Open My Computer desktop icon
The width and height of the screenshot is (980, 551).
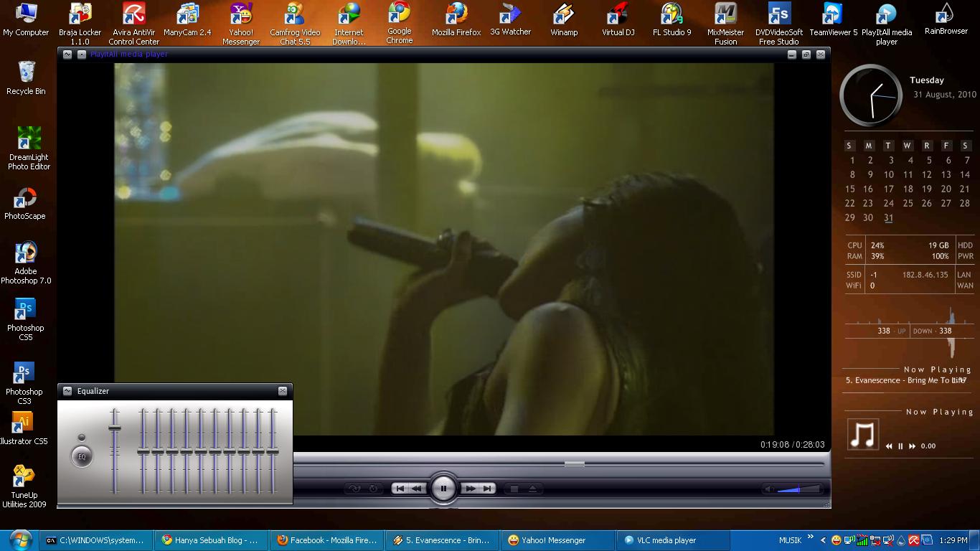26,19
